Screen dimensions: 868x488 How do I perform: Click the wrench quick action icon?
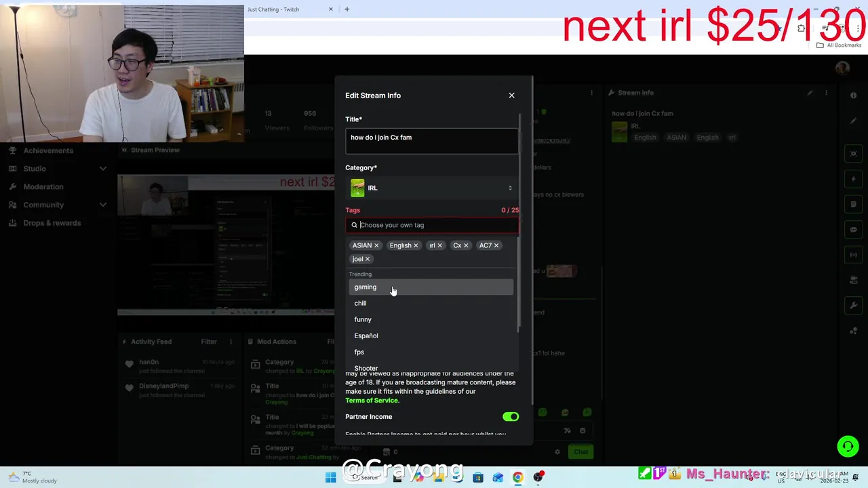click(x=853, y=305)
